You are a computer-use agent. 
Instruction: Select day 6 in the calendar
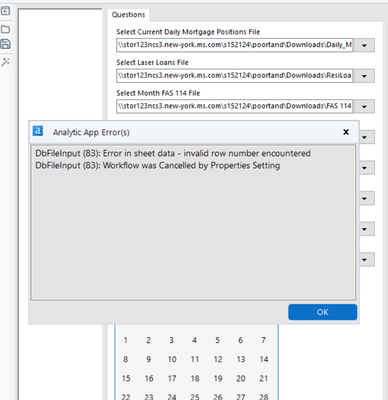pos(240,340)
